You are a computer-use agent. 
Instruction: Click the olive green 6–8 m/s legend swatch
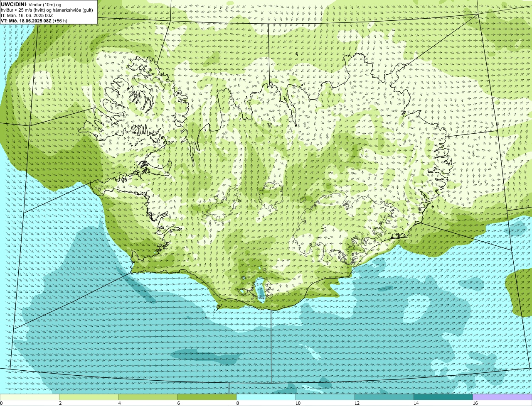coord(207,397)
